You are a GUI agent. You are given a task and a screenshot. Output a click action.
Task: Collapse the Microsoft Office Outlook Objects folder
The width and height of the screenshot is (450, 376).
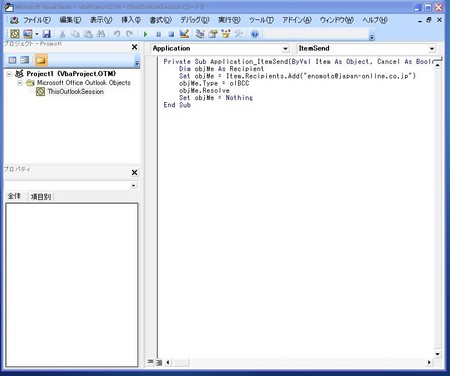click(x=20, y=83)
